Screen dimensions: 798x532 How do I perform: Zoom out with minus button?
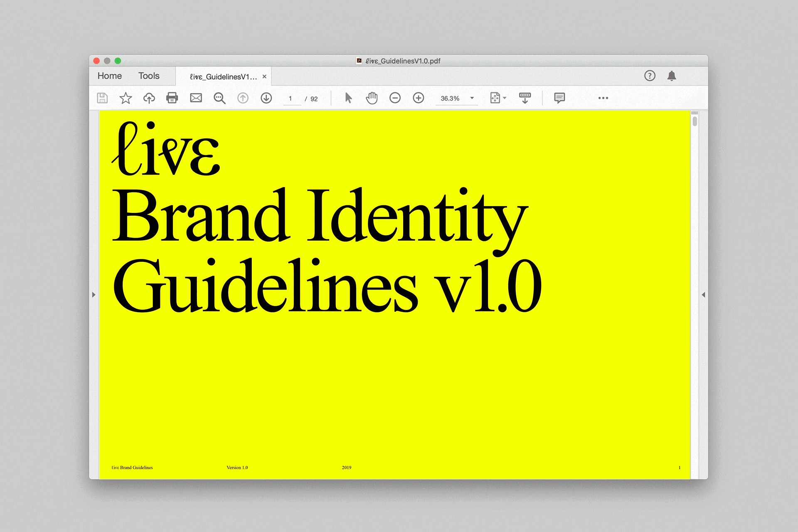(x=395, y=98)
